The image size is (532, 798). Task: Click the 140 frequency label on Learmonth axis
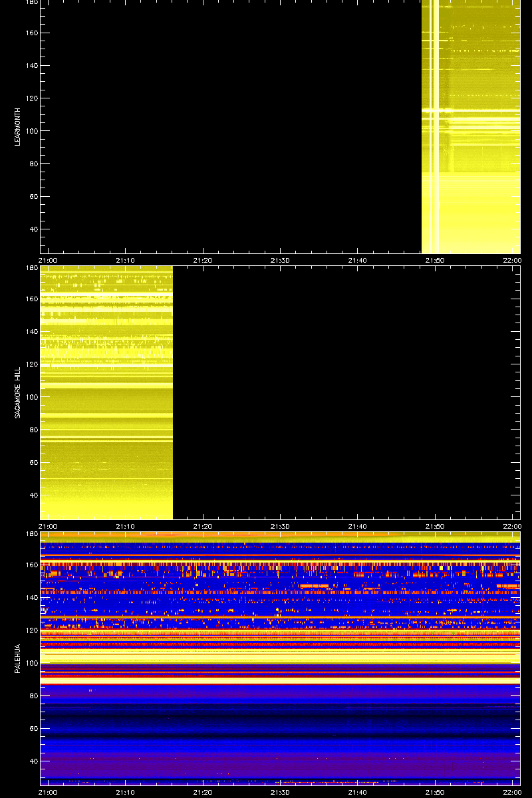click(x=31, y=66)
